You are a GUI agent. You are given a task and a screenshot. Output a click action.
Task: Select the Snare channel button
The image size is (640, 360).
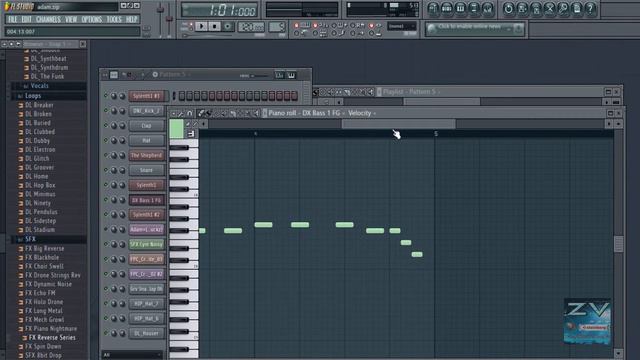(146, 170)
